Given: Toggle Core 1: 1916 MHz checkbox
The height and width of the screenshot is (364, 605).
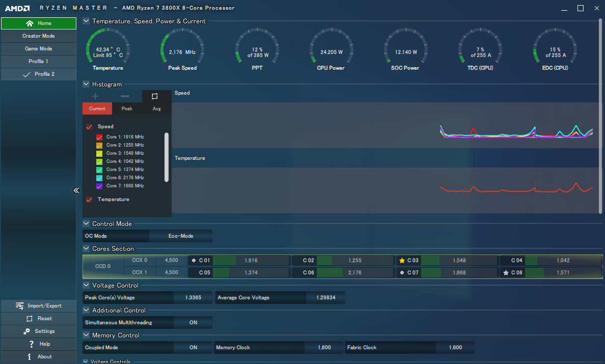Looking at the screenshot, I should click(99, 137).
